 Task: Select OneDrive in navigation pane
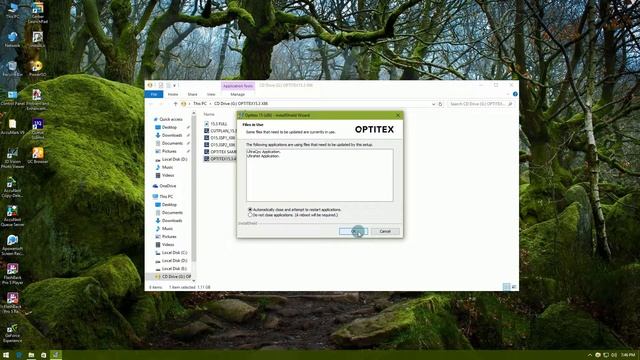[168, 186]
